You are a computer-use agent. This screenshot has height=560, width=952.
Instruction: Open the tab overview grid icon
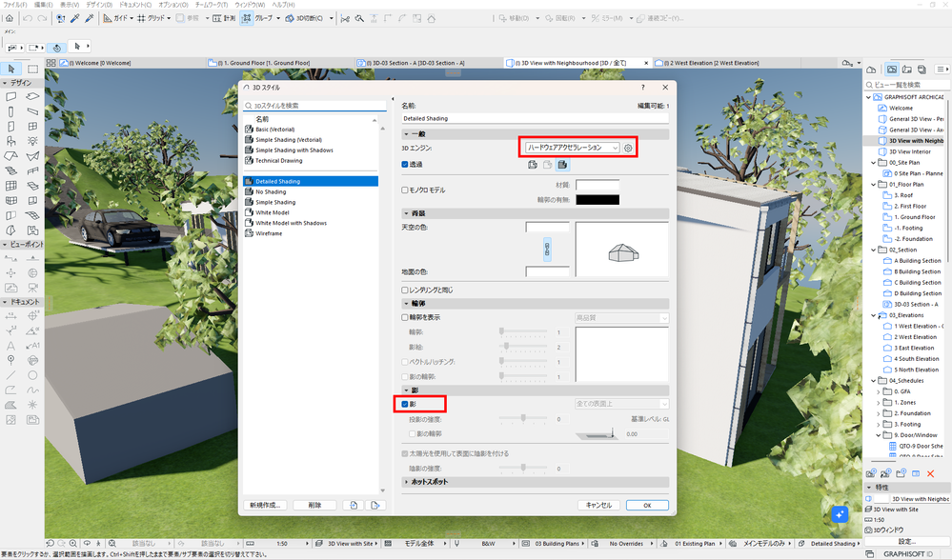51,63
